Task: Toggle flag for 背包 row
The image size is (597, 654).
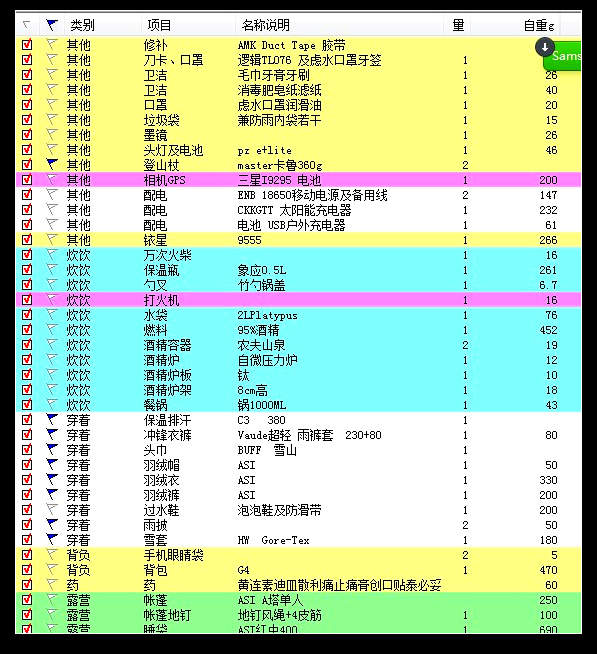Action: tap(51, 570)
